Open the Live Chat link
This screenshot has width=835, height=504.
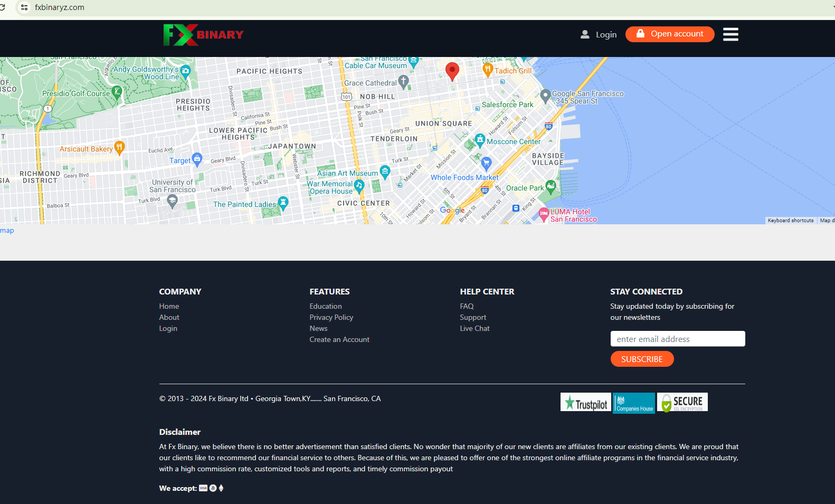(475, 328)
